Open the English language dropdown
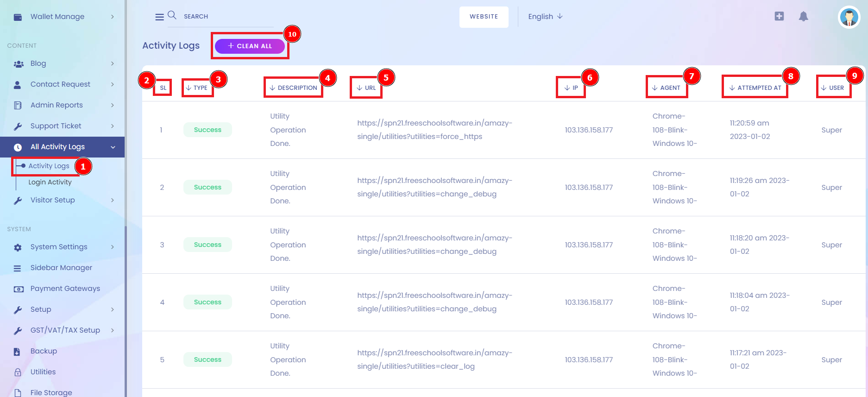 (545, 17)
